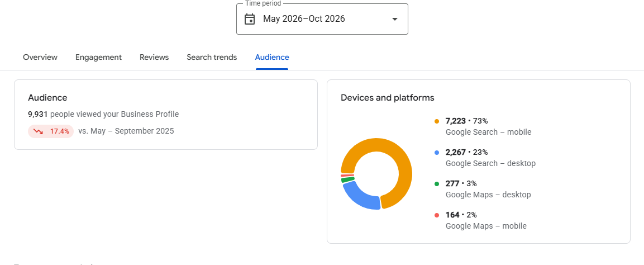
Task: Go to the Search trends tab
Action: pos(212,57)
